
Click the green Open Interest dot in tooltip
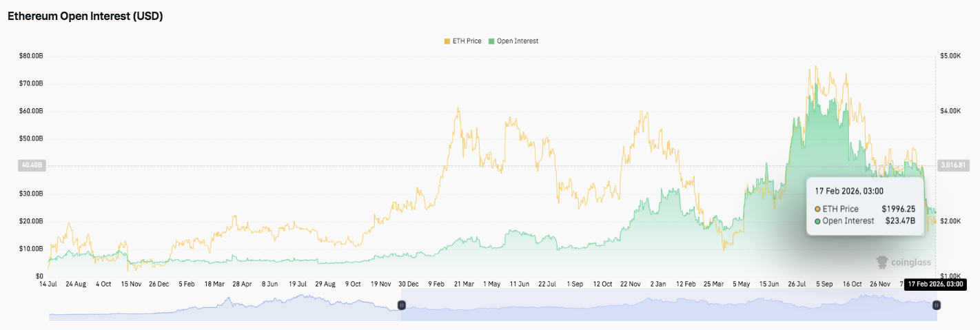point(817,221)
